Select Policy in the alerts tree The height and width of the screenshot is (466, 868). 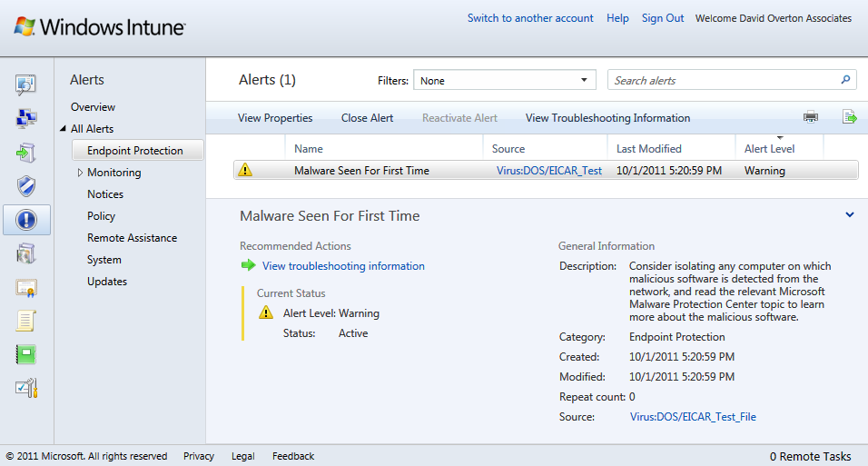click(101, 216)
